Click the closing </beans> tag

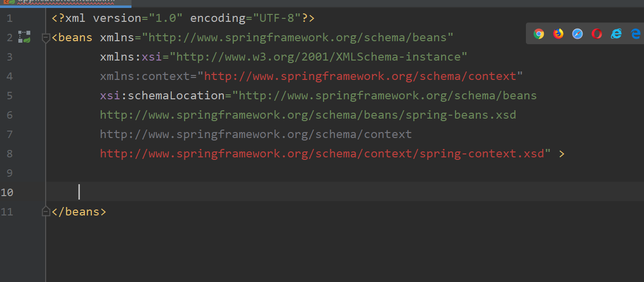point(79,211)
